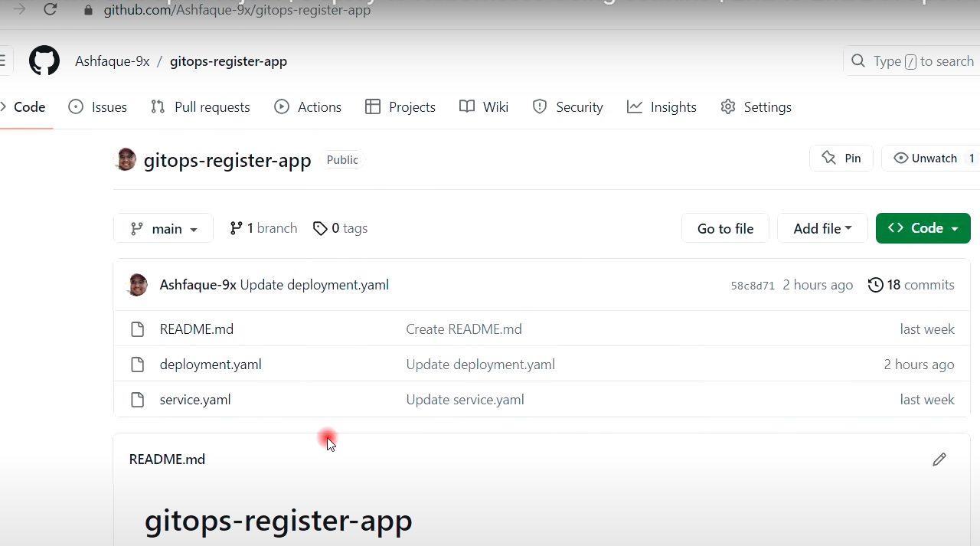Click the tag icon next to 0 tags
This screenshot has height=546, width=980.
(320, 228)
